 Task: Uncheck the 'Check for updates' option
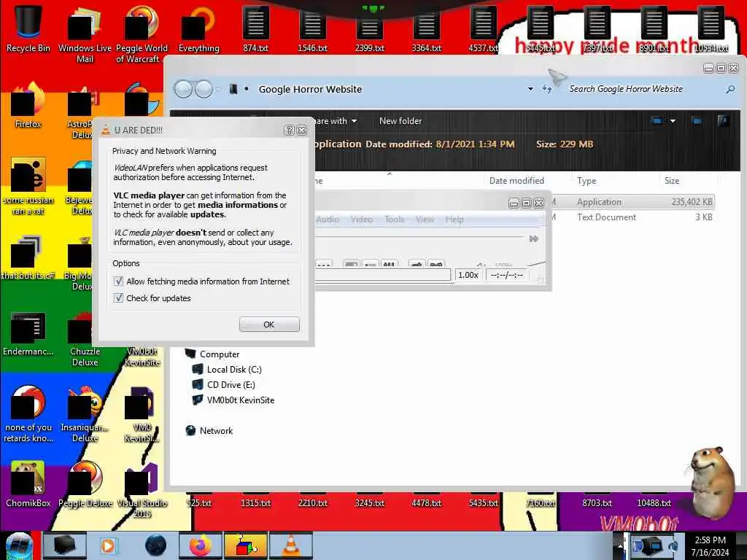[x=119, y=298]
